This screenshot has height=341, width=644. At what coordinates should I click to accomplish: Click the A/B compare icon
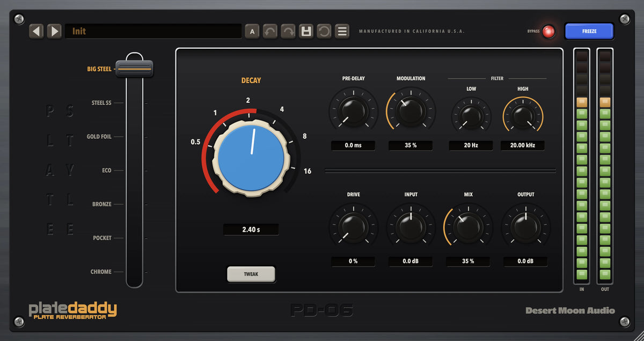pos(252,32)
